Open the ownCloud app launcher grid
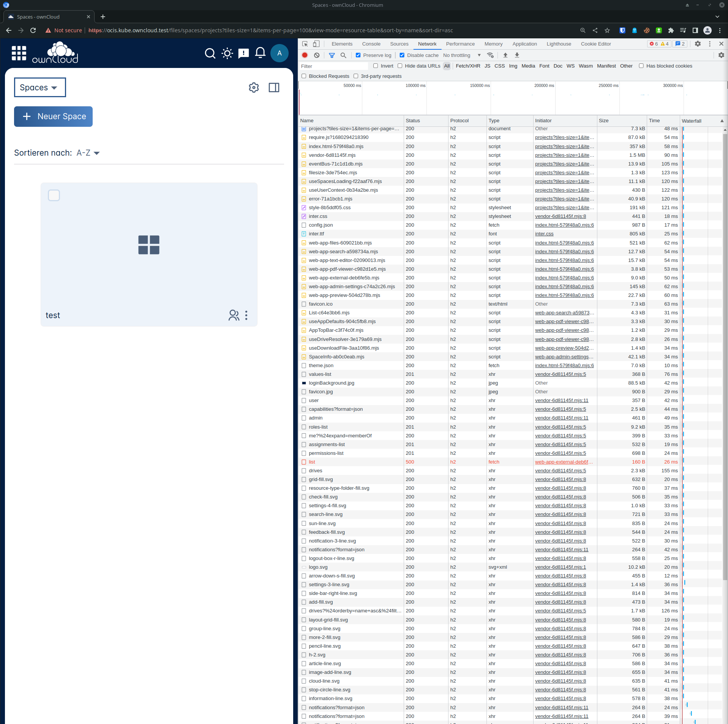The height and width of the screenshot is (724, 728). click(x=19, y=53)
